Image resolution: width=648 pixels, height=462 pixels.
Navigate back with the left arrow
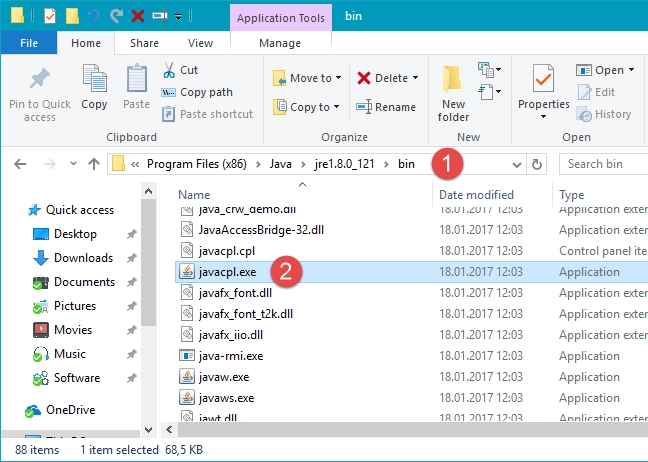tap(20, 164)
